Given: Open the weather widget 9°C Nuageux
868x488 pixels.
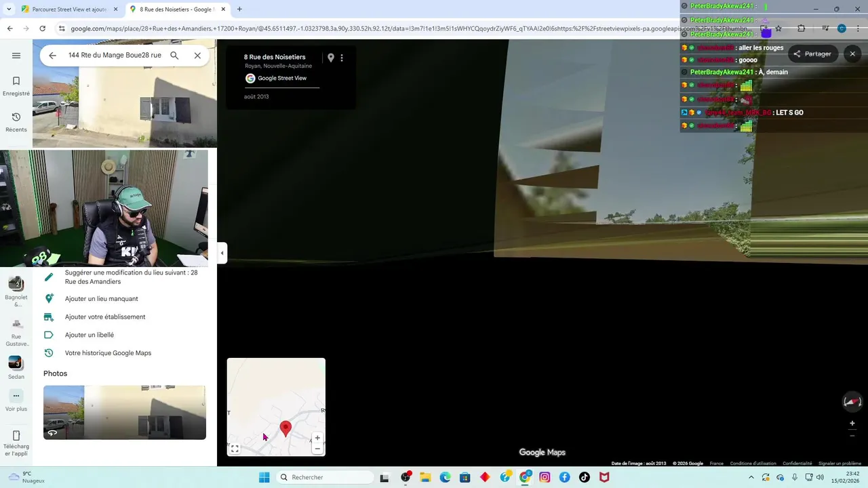Looking at the screenshot, I should (x=26, y=477).
